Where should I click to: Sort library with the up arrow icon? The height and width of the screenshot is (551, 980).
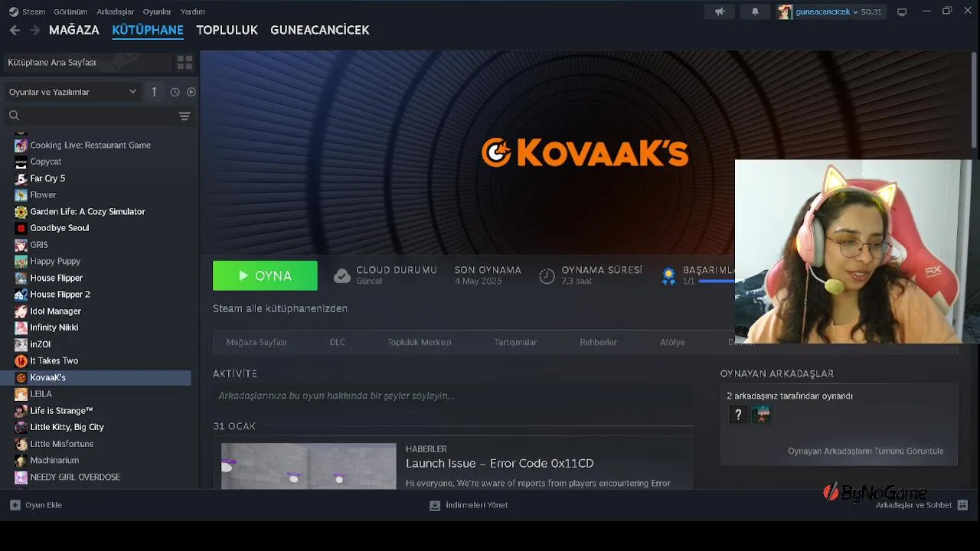coord(154,92)
